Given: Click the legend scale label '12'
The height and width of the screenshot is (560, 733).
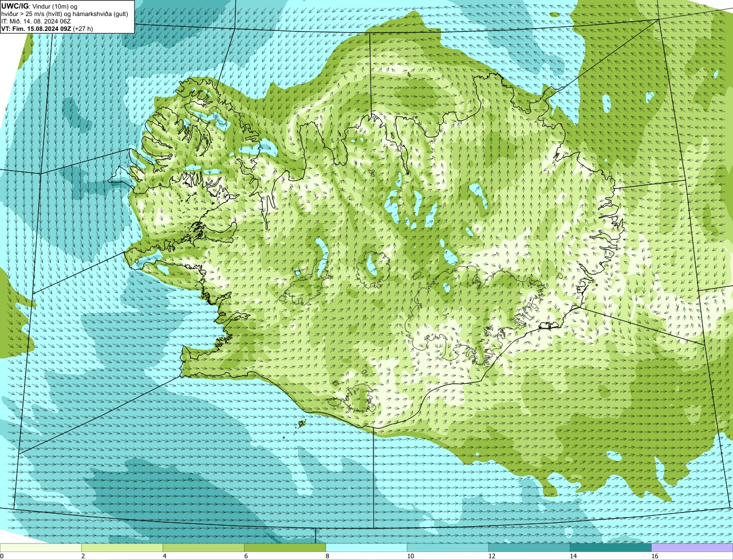Looking at the screenshot, I should (x=492, y=556).
